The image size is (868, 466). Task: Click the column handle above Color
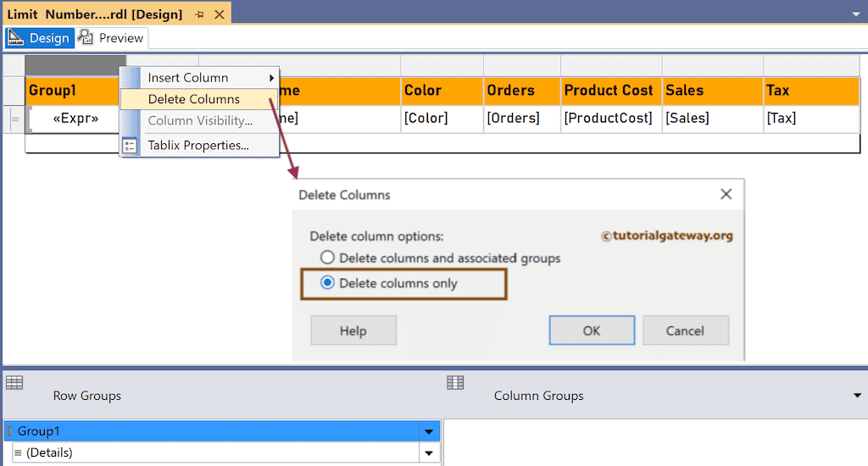coord(442,65)
